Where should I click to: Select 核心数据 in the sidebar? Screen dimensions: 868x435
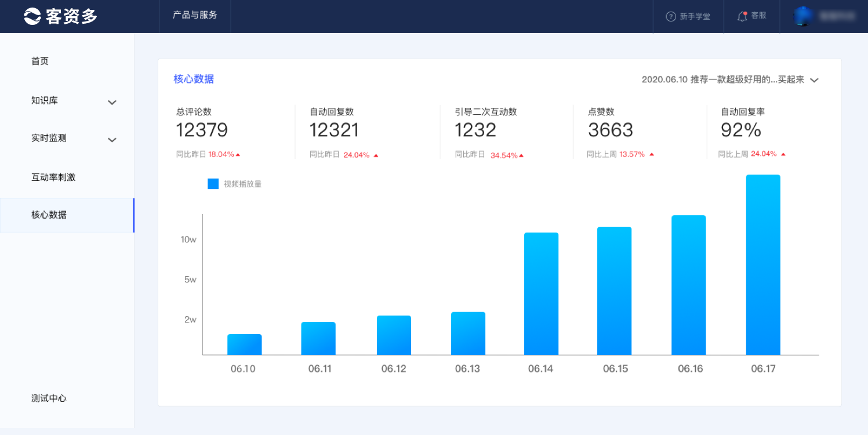(x=49, y=215)
